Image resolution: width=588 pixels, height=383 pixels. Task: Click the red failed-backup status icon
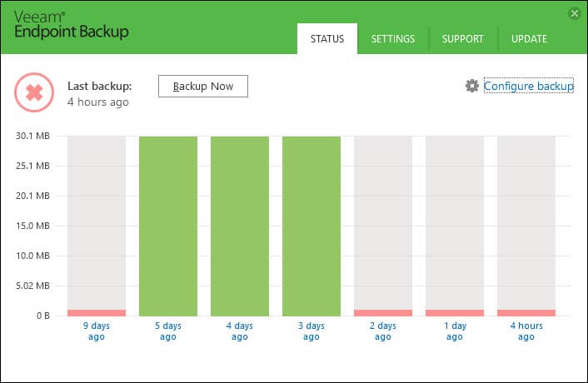pyautogui.click(x=34, y=92)
